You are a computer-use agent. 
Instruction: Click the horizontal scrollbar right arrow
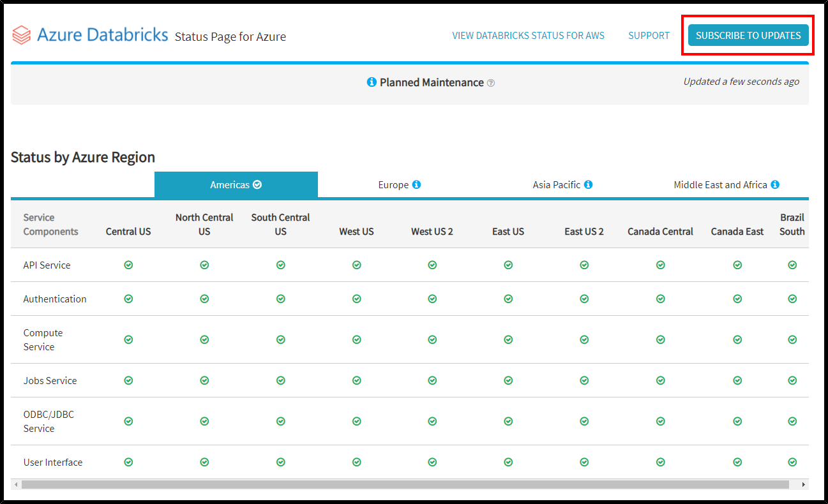pos(804,485)
